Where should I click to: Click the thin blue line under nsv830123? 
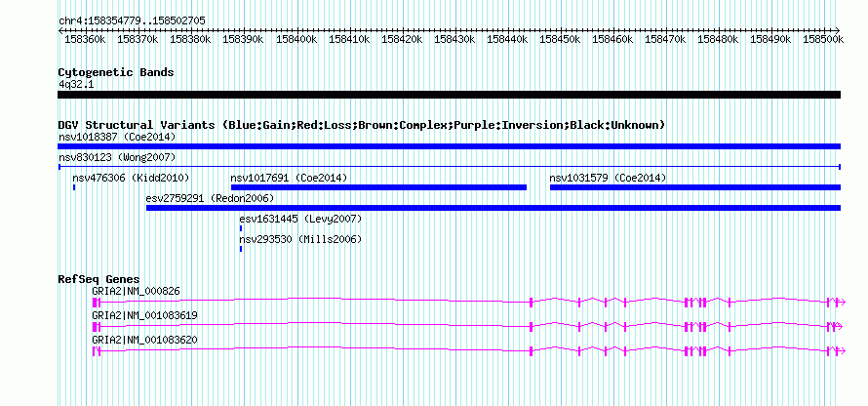(x=449, y=167)
